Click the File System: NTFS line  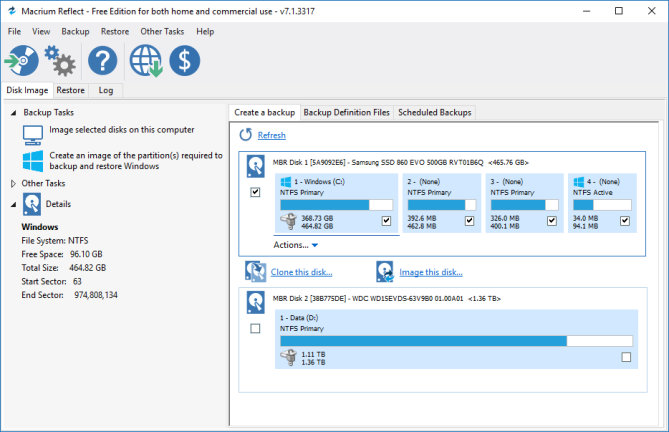pos(55,241)
